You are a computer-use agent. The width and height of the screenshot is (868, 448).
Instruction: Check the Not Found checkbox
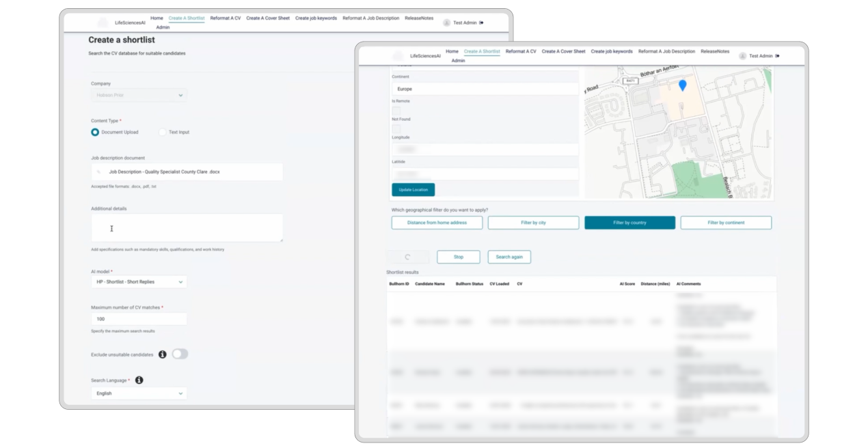396,128
